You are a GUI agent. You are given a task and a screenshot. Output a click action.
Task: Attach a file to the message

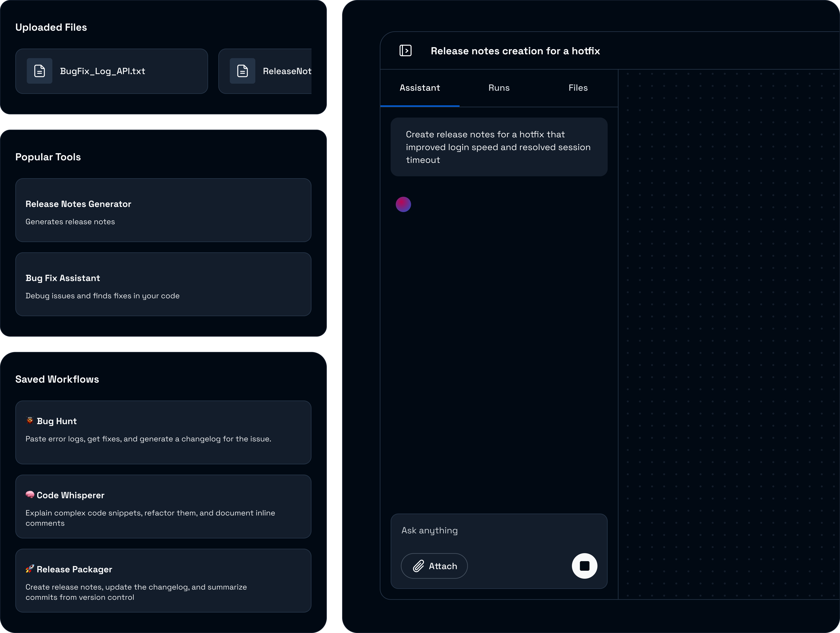[x=434, y=566]
